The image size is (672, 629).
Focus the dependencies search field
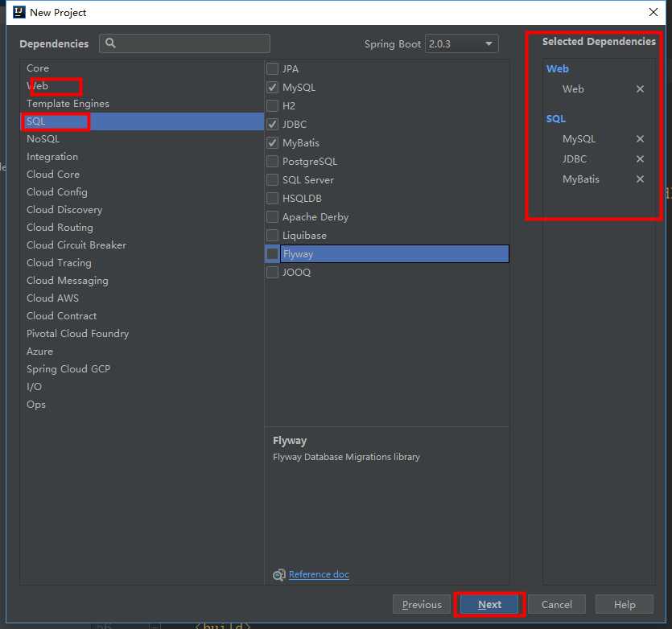tap(185, 43)
